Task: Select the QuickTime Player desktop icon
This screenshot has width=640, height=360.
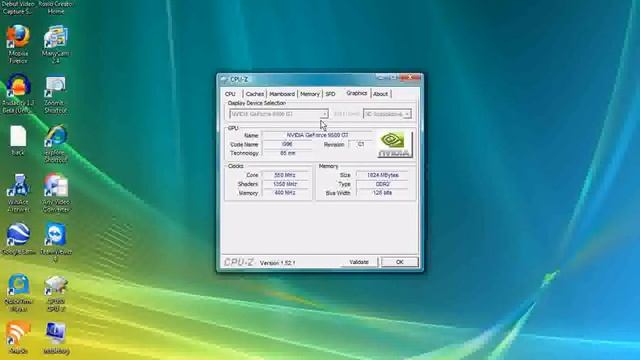Action: 18,292
